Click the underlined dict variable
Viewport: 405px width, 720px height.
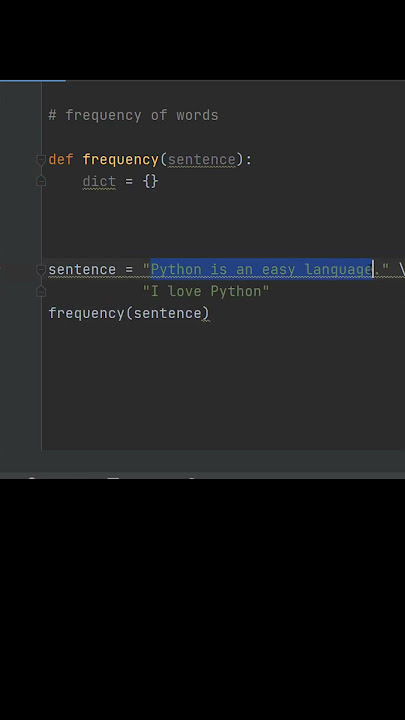(99, 182)
